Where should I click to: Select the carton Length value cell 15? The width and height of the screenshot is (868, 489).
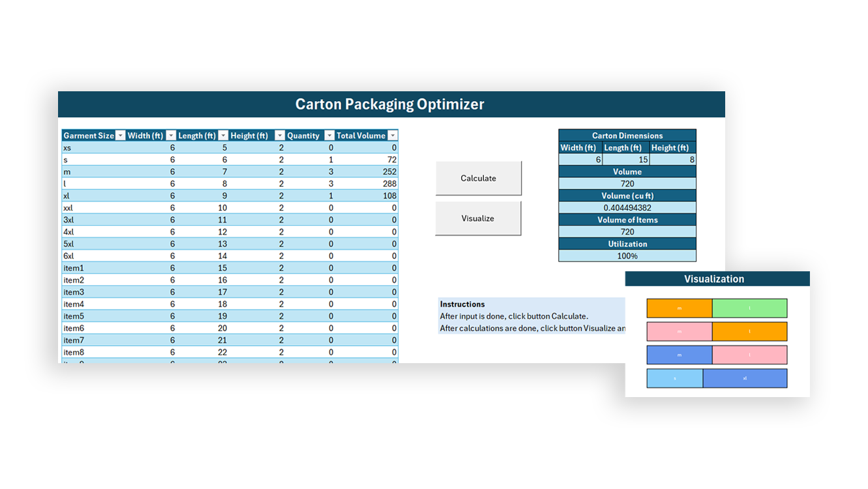pos(626,160)
